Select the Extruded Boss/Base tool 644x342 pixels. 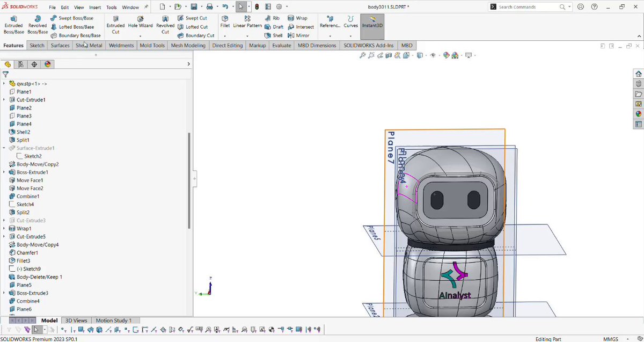tap(13, 25)
